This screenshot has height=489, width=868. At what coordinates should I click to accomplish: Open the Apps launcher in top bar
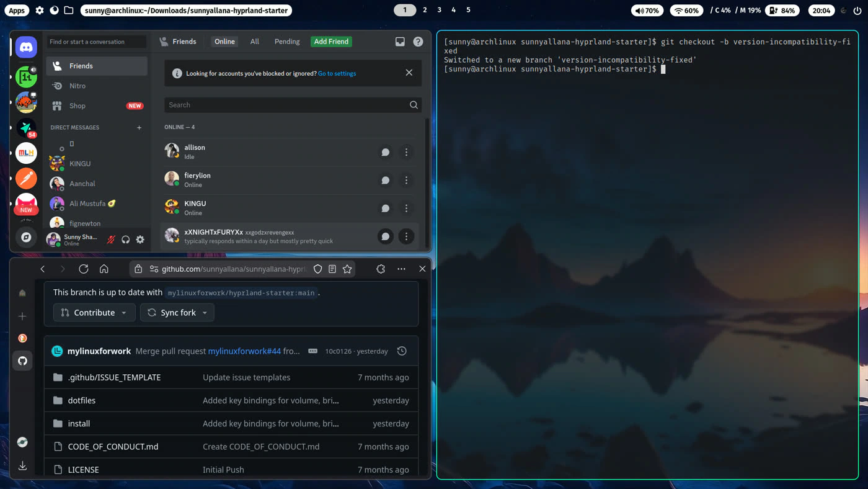(x=17, y=11)
